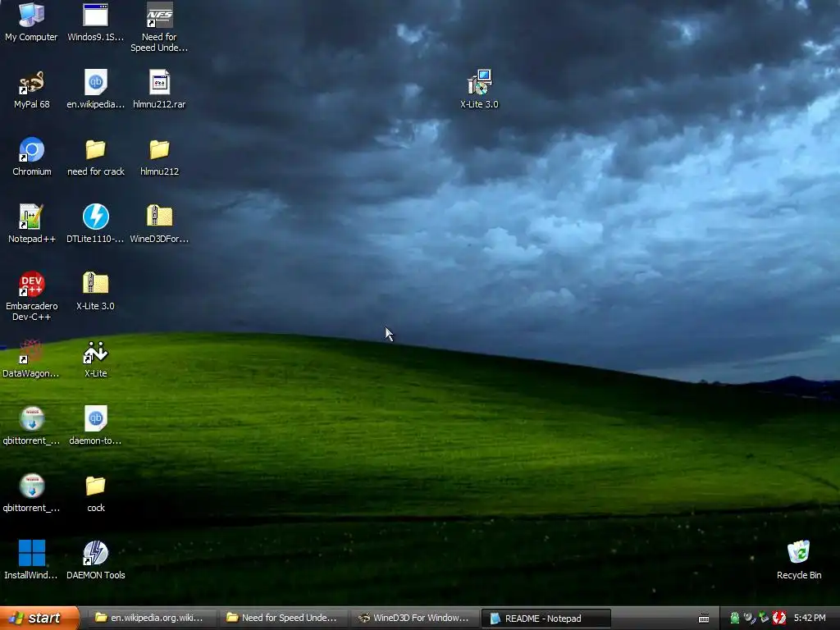Click the speaker volume tray icon
The height and width of the screenshot is (630, 840).
tap(750, 618)
